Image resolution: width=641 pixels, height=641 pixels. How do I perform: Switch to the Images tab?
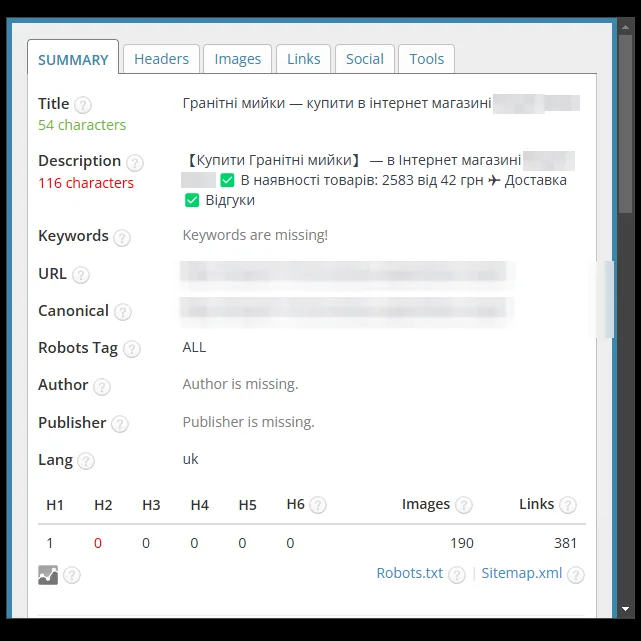238,59
